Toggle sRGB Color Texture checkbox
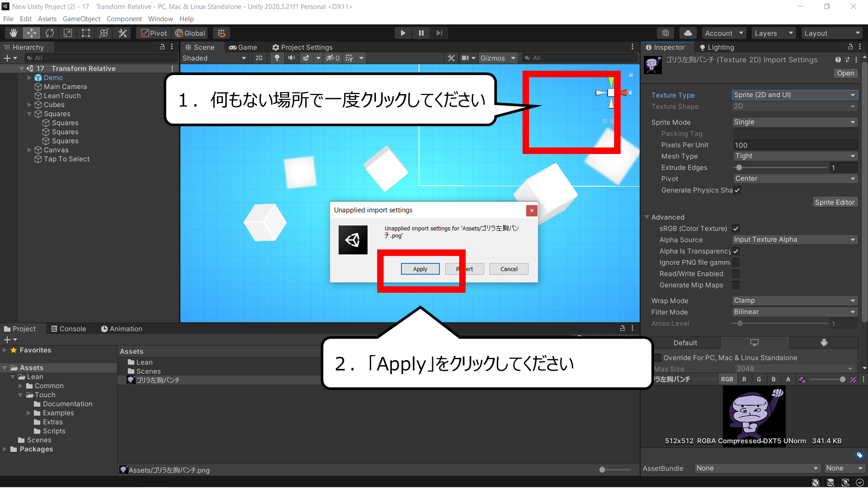The height and width of the screenshot is (488, 868). [736, 229]
